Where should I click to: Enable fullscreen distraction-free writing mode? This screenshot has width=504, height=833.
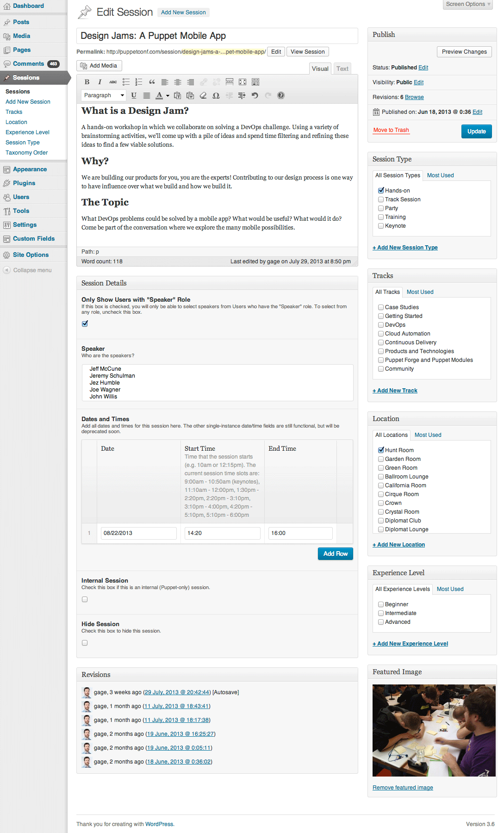pyautogui.click(x=242, y=82)
